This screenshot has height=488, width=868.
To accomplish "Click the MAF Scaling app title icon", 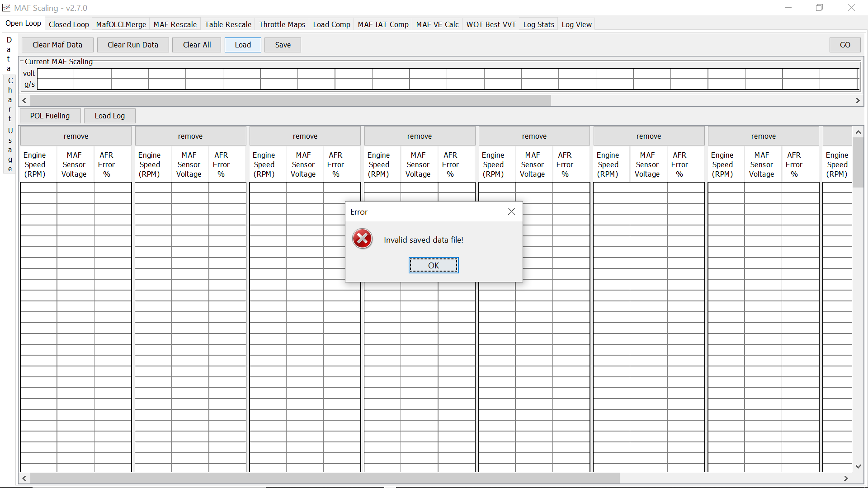I will tap(6, 8).
